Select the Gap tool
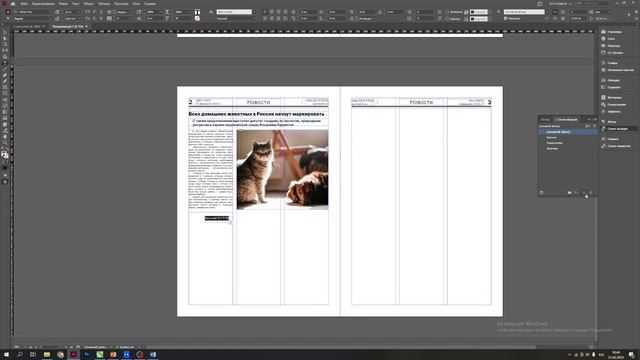 (5, 50)
